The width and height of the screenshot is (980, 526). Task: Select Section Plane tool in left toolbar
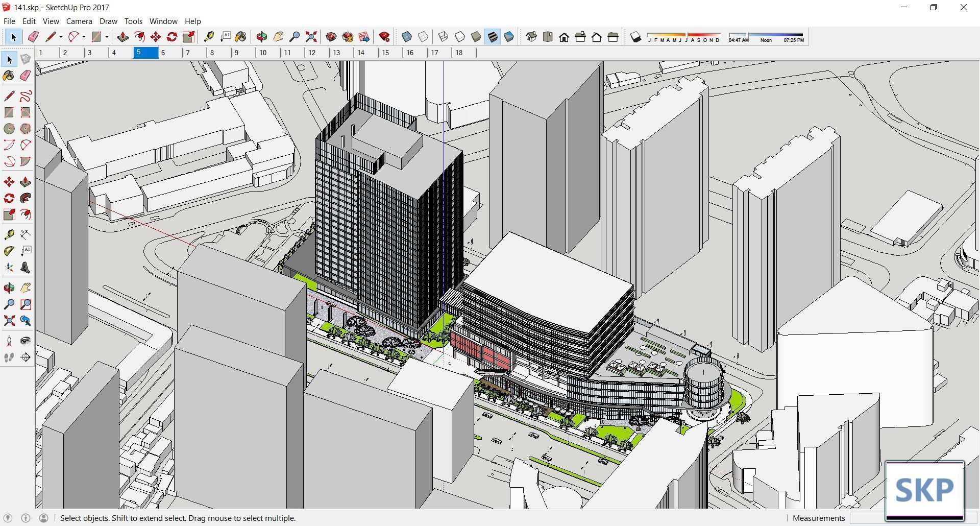click(26, 357)
